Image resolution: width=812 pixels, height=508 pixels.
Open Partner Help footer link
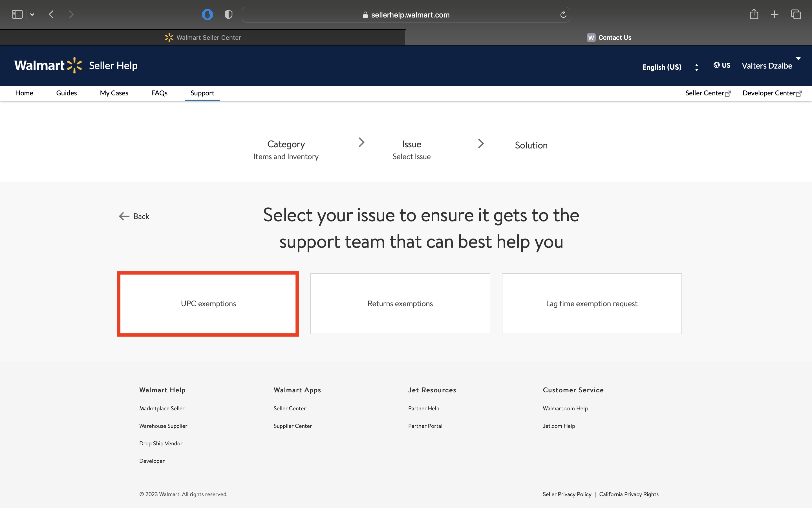(423, 409)
